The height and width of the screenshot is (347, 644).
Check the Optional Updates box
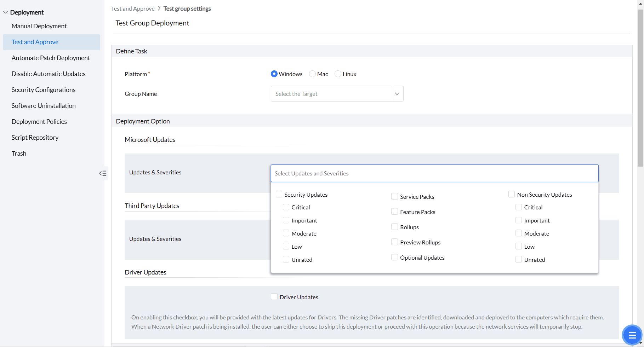pos(394,257)
